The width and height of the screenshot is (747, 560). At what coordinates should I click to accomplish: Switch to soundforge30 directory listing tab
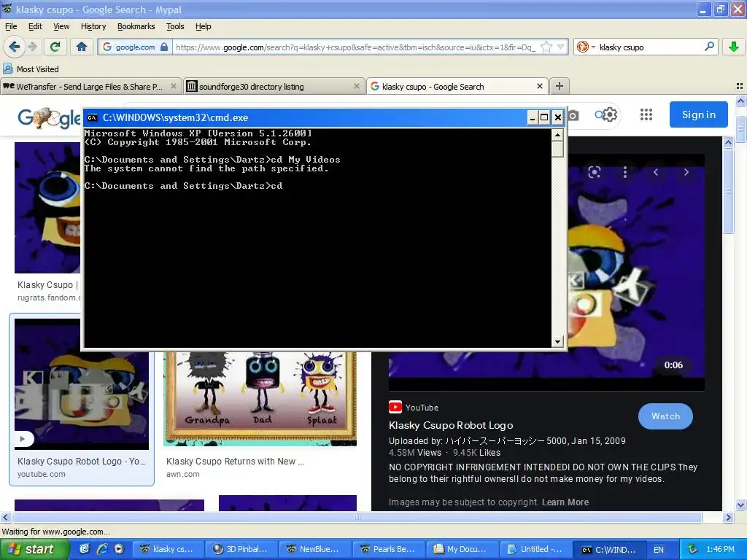pos(274,86)
